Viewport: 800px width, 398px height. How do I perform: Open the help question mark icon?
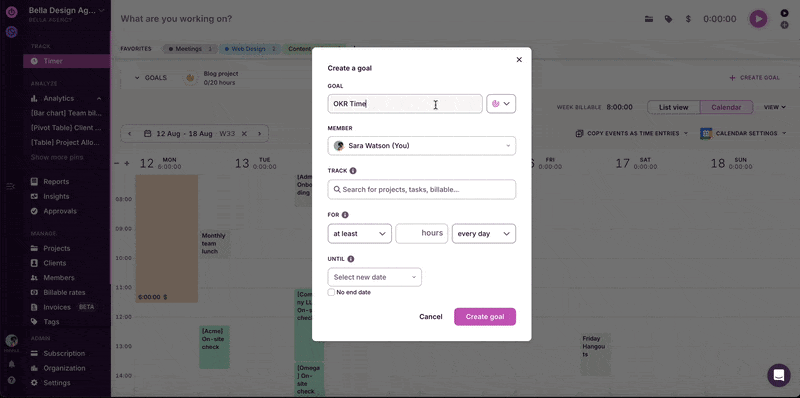coord(11,381)
